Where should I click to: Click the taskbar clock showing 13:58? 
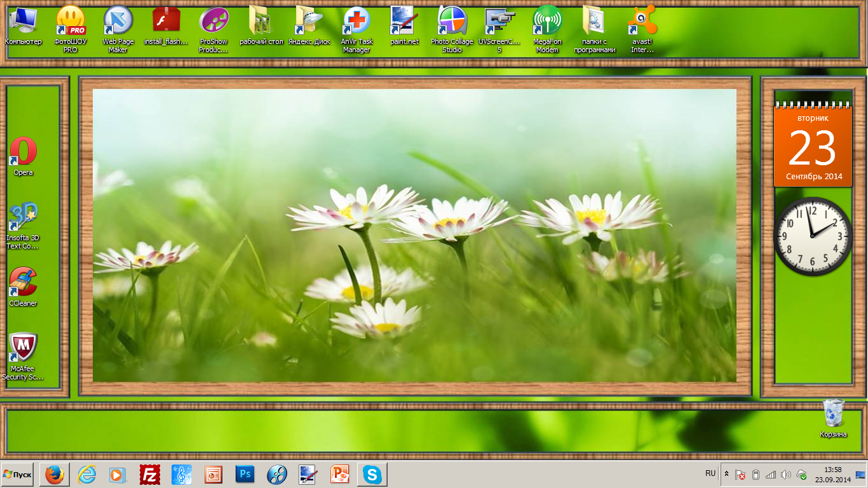pyautogui.click(x=833, y=474)
